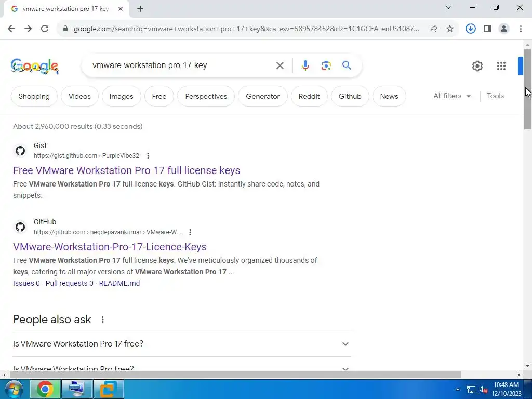Open the Pull requests 0 sublink
532x399 pixels.
[x=69, y=283]
